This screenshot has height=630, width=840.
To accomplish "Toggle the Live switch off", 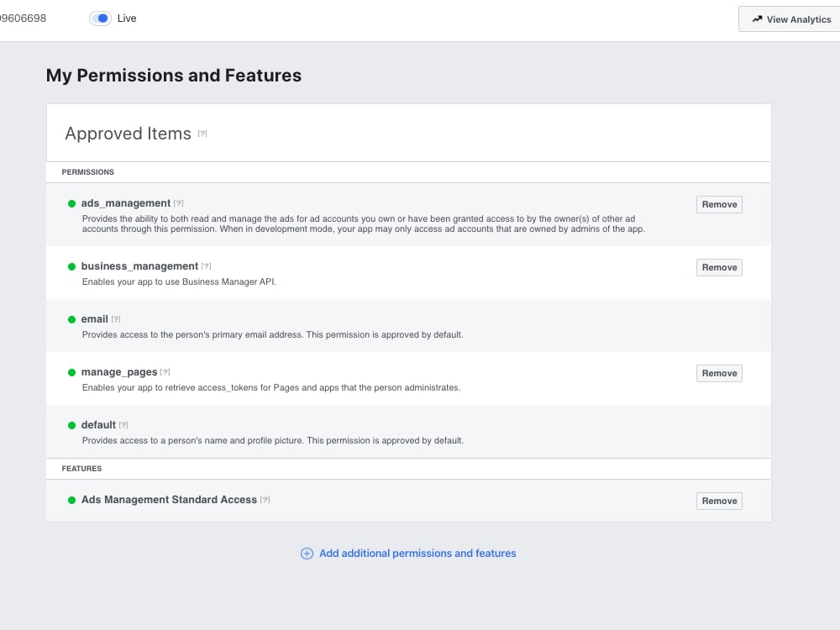I will (x=101, y=18).
